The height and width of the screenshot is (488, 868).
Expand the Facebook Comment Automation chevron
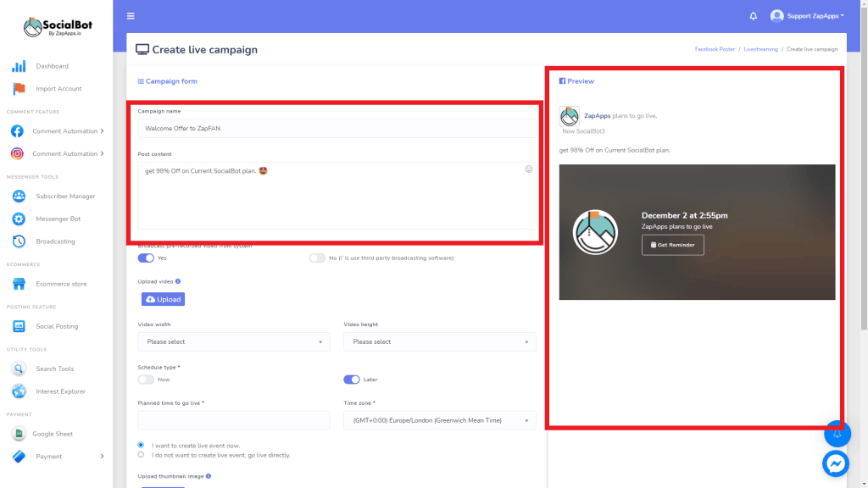[103, 131]
